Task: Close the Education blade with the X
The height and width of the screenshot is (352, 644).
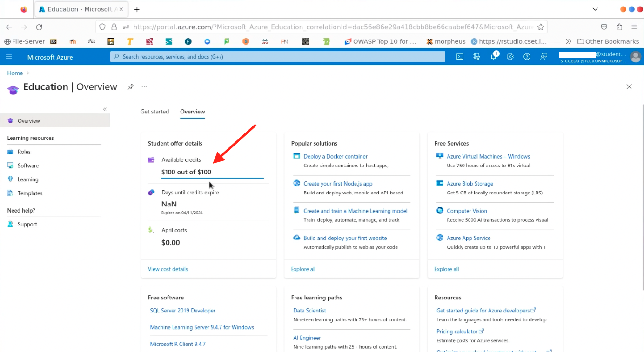Action: (x=629, y=87)
